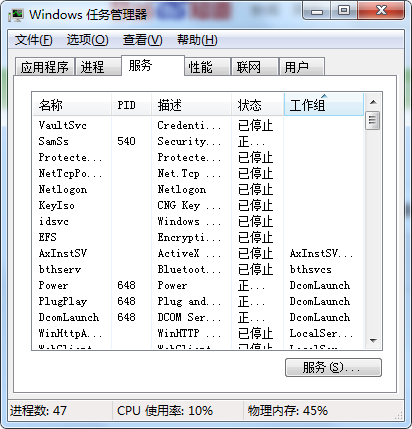This screenshot has height=429, width=412.
Task: Click the CNG Key description cell
Action: pos(189,205)
